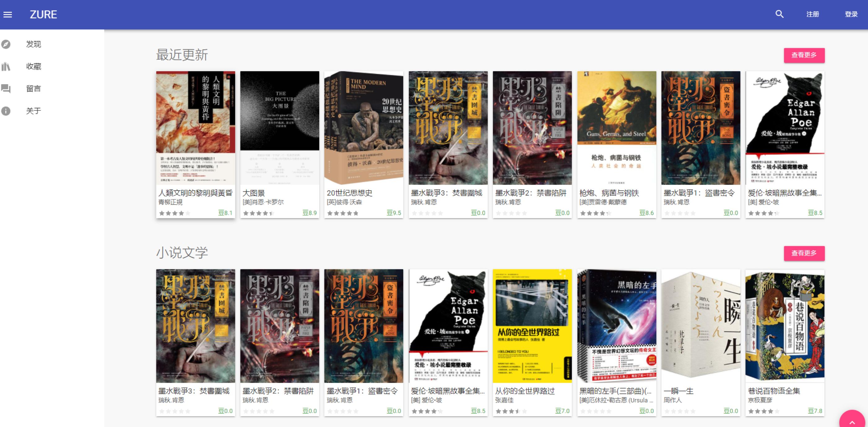Click the search magnifier icon
The image size is (868, 427).
click(x=779, y=14)
